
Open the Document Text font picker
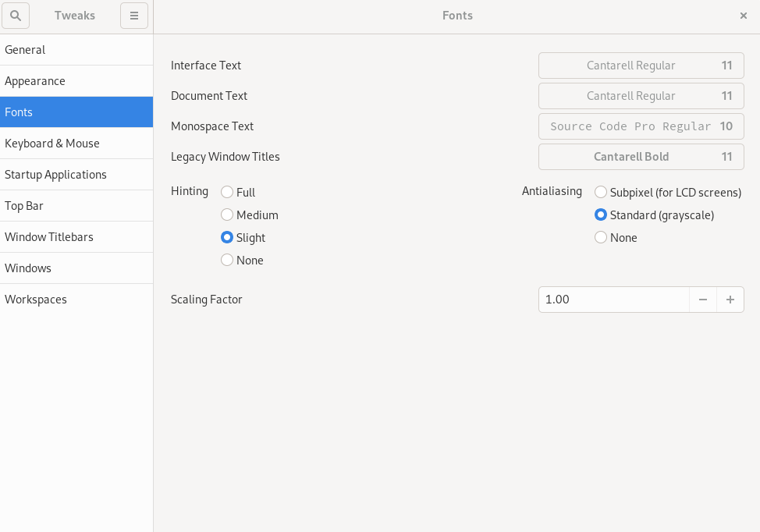(641, 95)
